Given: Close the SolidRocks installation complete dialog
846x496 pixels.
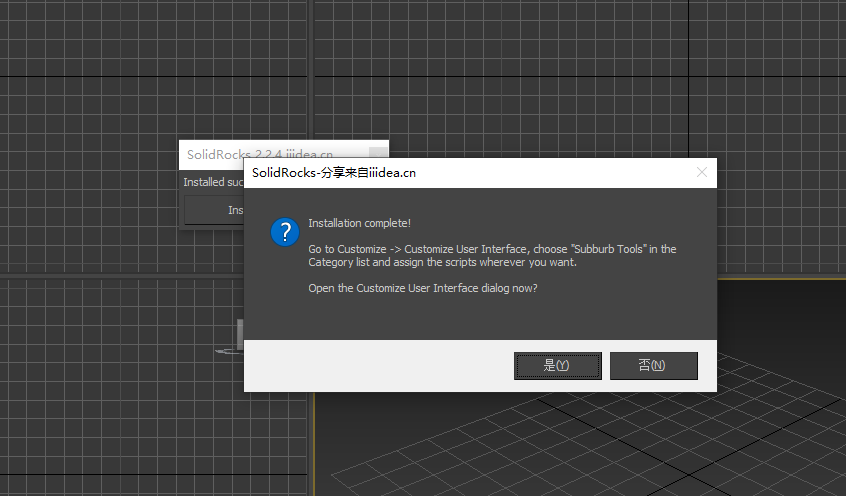Looking at the screenshot, I should tap(701, 172).
